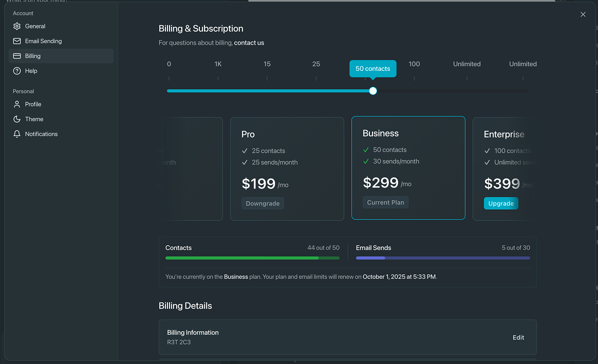
Task: Dismiss settings with the X button
Action: [x=583, y=14]
